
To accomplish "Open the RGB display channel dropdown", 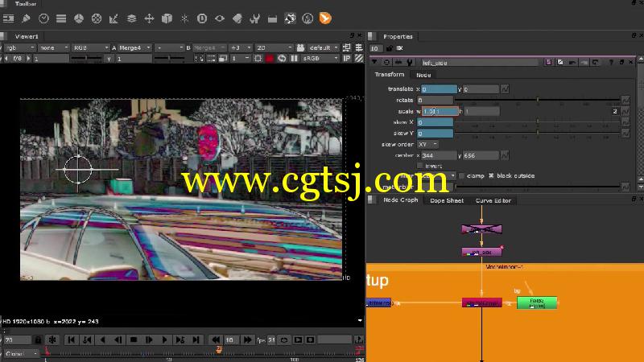I will coord(90,48).
